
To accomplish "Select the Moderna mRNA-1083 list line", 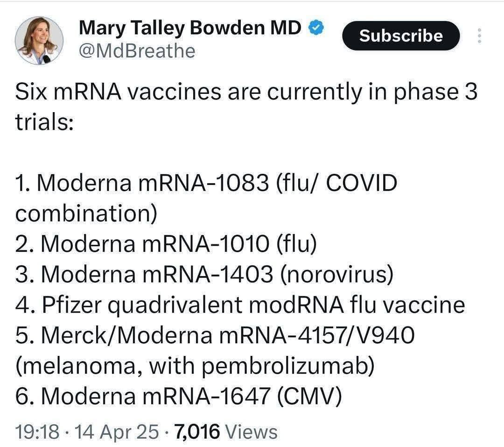I will [205, 183].
